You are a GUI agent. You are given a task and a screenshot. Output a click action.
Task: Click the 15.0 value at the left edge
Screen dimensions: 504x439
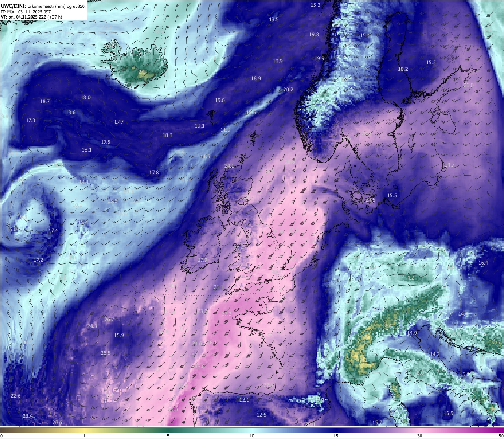11,230
